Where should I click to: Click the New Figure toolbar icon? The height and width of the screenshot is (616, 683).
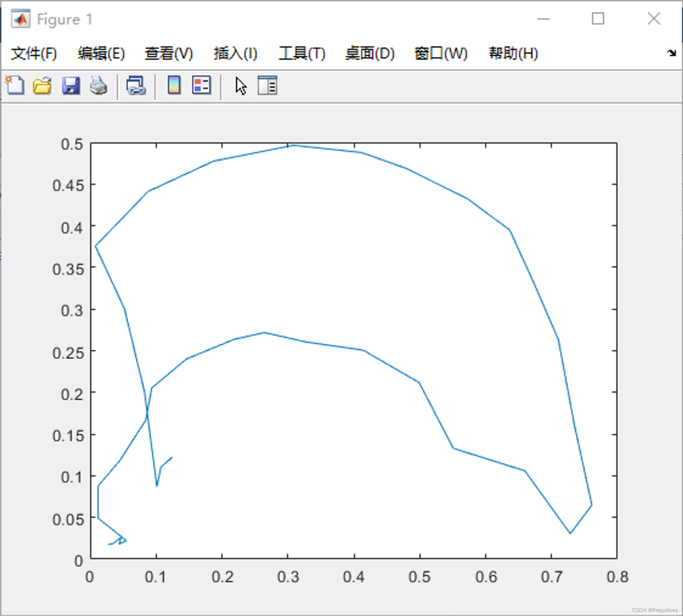tap(15, 85)
